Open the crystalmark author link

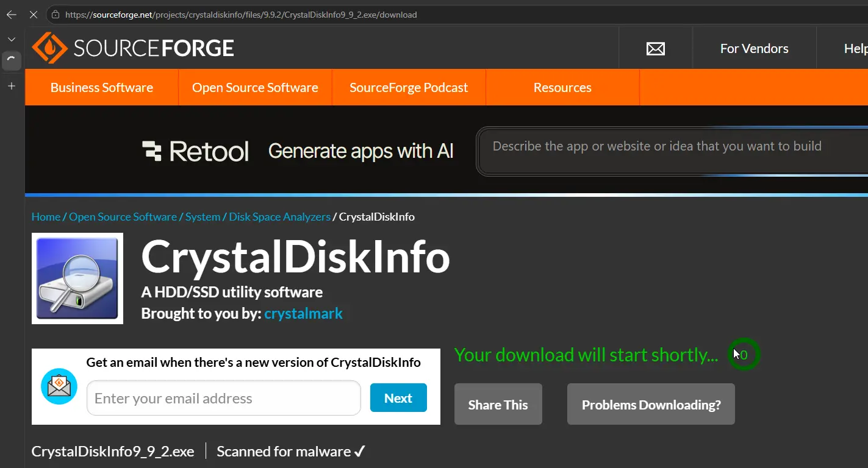point(303,314)
